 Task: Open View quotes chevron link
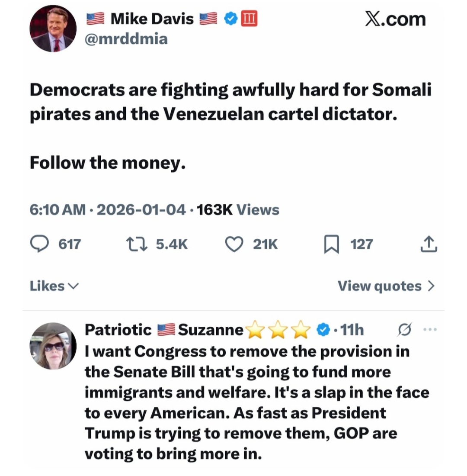click(x=386, y=286)
